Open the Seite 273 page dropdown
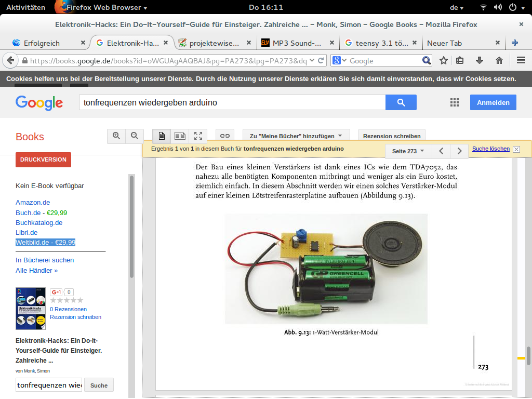The width and height of the screenshot is (532, 399). 408,151
